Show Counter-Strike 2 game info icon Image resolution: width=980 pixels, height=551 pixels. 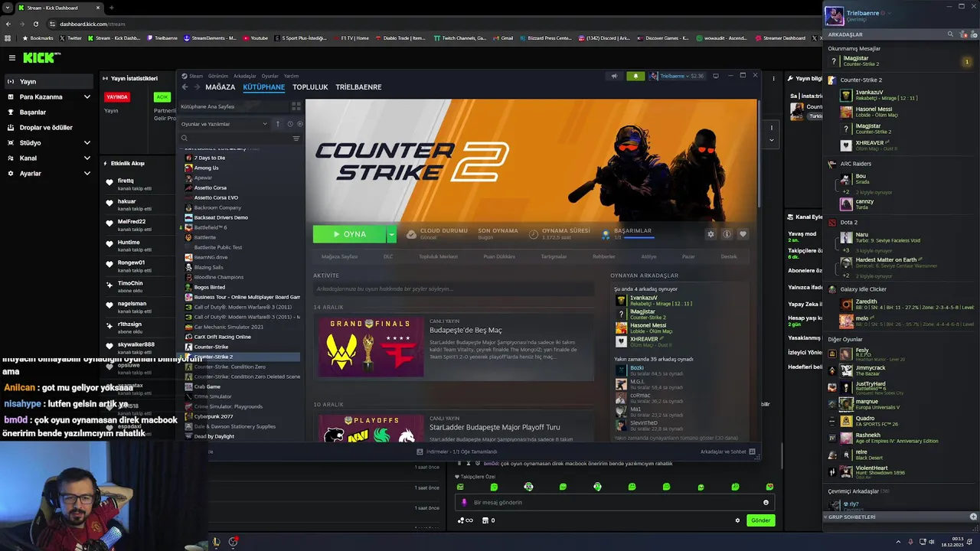point(727,234)
